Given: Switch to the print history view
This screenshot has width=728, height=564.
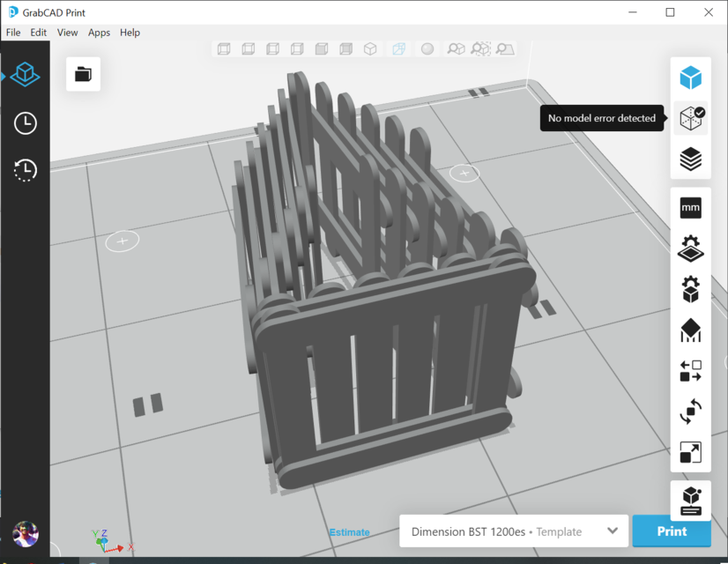Looking at the screenshot, I should coord(25,170).
